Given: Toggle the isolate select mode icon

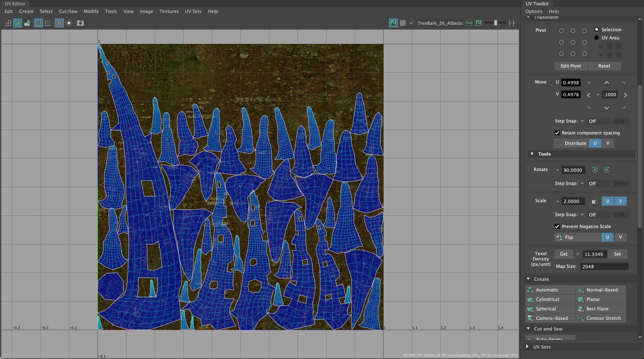Looking at the screenshot, I should point(69,23).
